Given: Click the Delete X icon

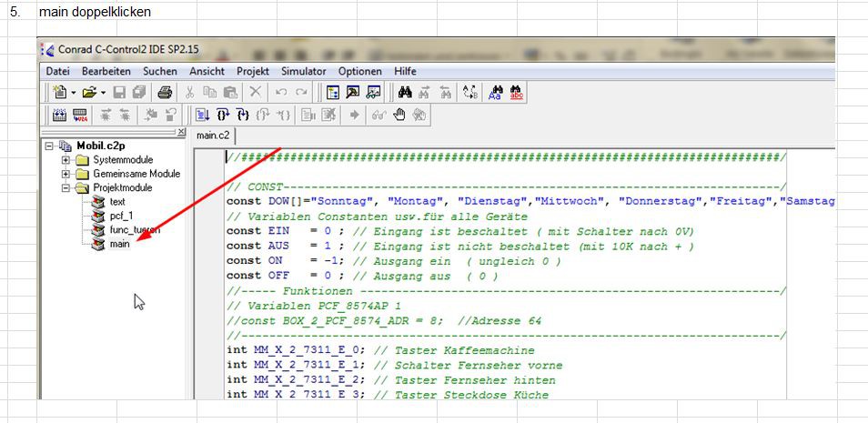Looking at the screenshot, I should [x=255, y=93].
